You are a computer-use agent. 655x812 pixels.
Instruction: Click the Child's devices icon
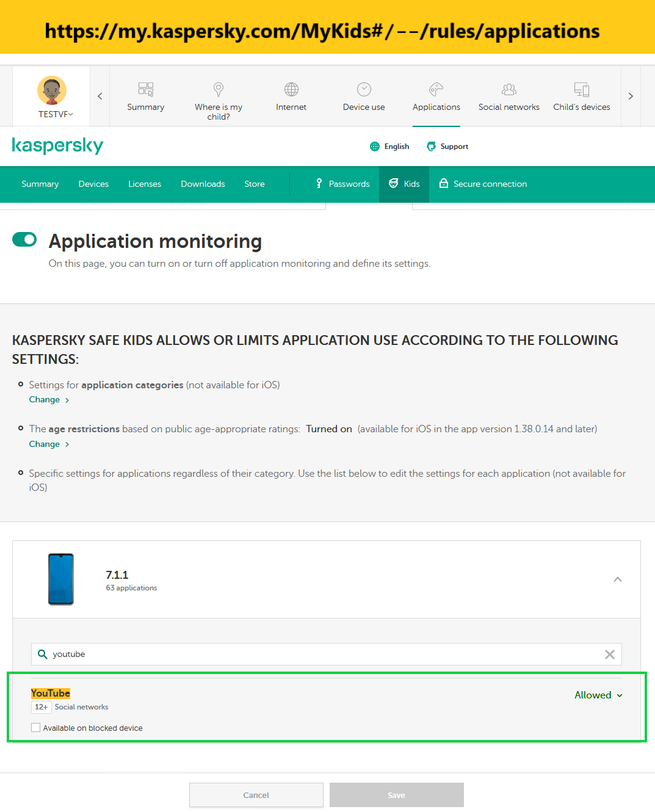(581, 90)
